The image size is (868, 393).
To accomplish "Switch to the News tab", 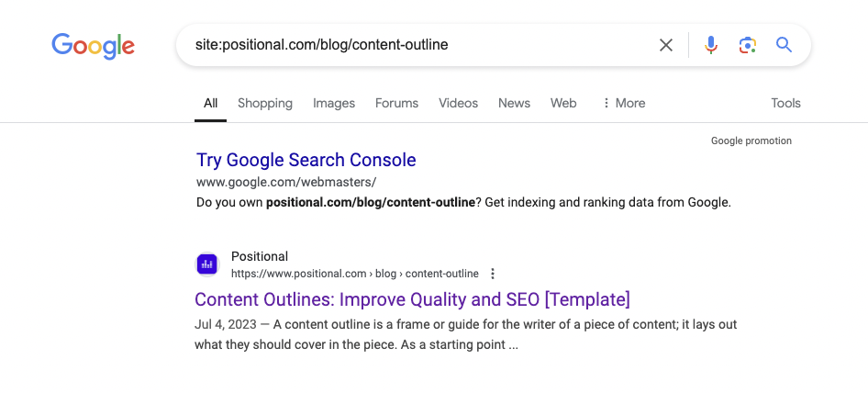I will [514, 103].
